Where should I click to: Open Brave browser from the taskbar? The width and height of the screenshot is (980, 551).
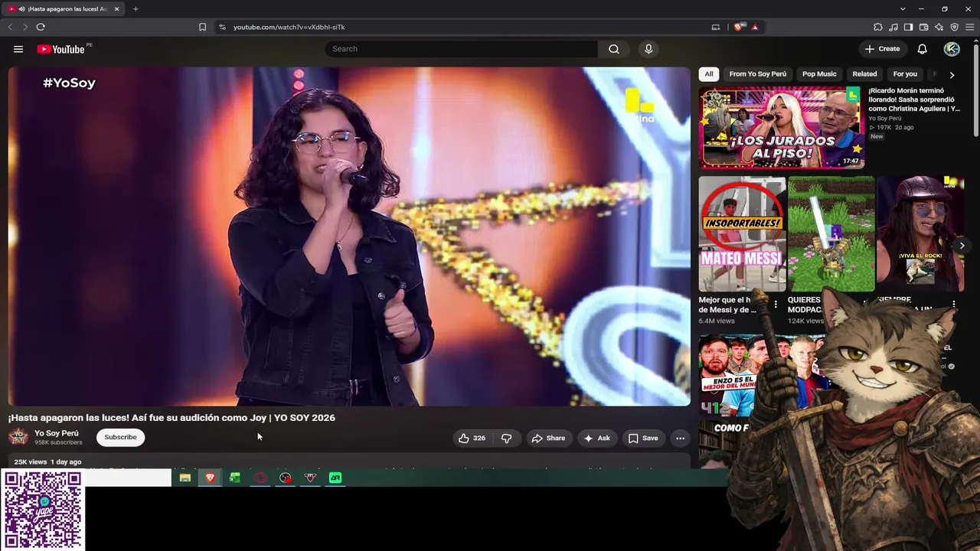pyautogui.click(x=210, y=478)
